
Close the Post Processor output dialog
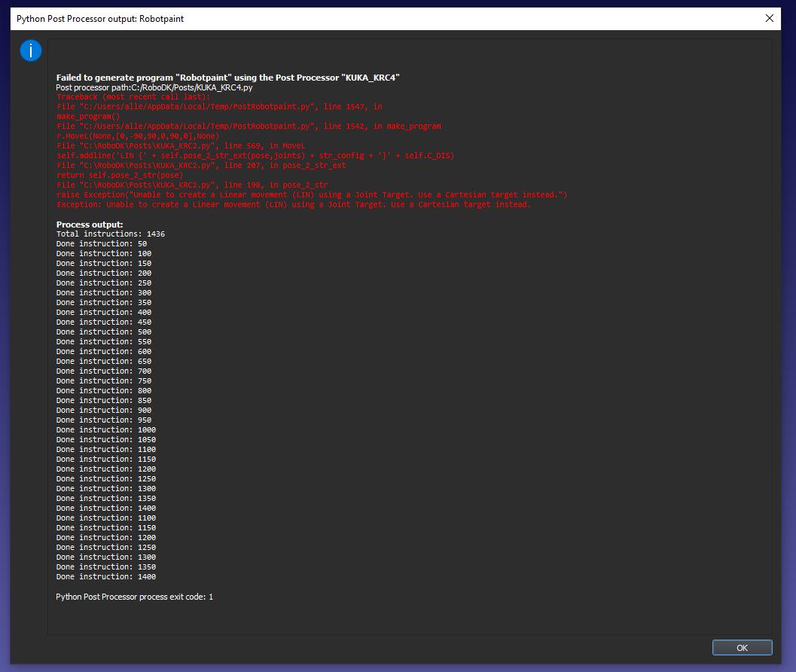pos(769,18)
